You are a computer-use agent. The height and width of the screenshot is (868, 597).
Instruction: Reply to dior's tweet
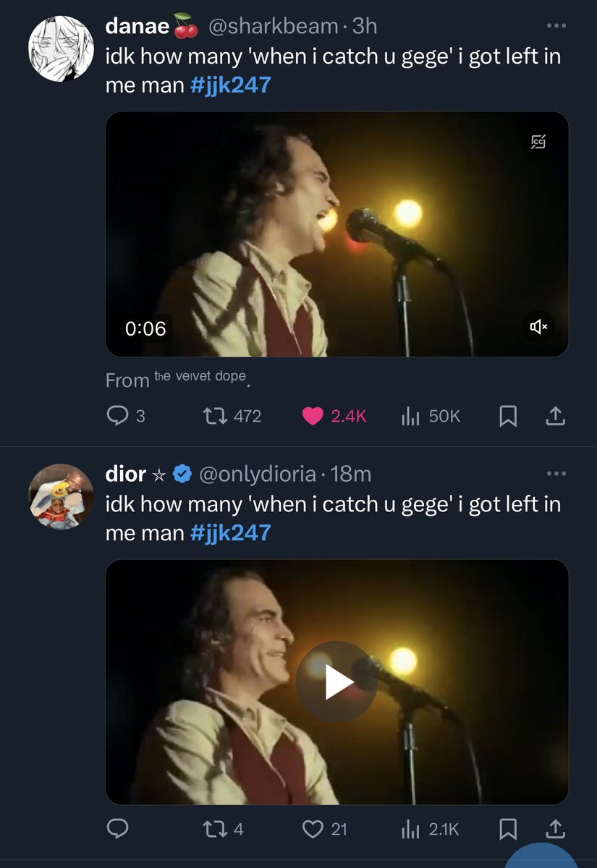click(x=117, y=829)
